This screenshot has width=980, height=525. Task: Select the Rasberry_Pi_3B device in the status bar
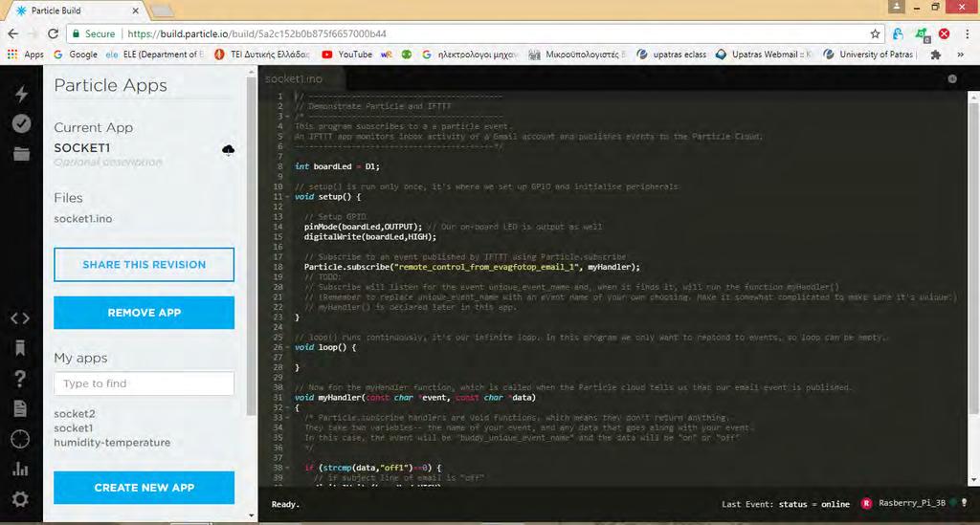point(911,503)
